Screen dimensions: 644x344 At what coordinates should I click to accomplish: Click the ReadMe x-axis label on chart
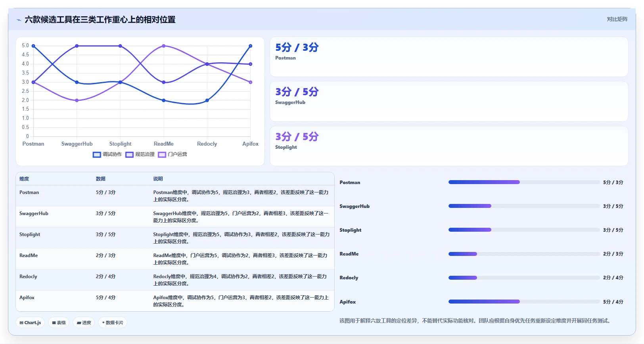[164, 144]
